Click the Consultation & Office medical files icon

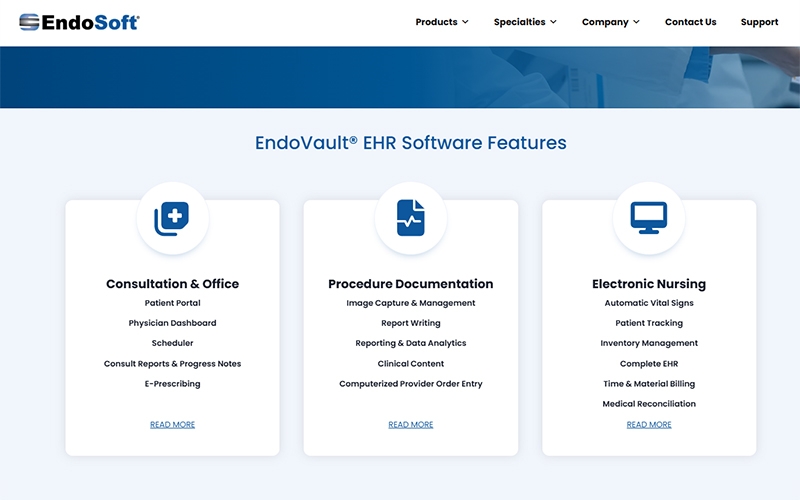(x=172, y=219)
